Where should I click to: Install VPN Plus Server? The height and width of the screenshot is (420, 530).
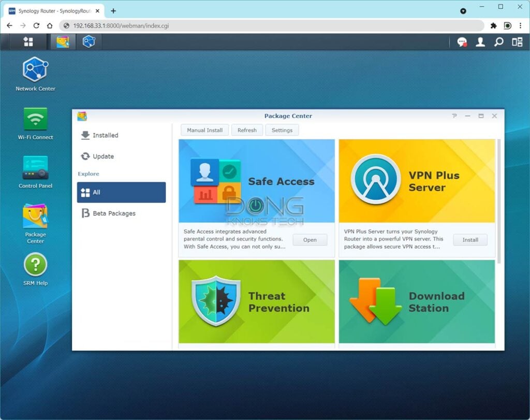(x=470, y=240)
